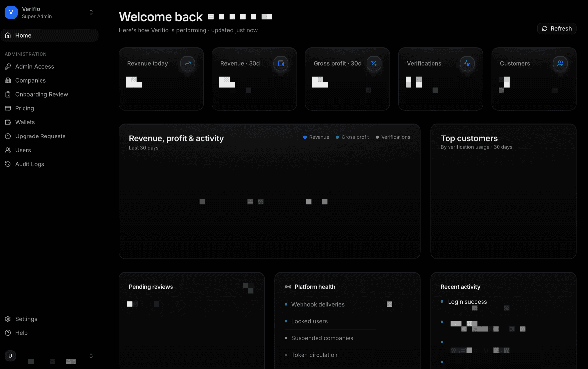Image resolution: width=588 pixels, height=369 pixels.
Task: Click the Gross profit percent icon
Action: click(374, 63)
